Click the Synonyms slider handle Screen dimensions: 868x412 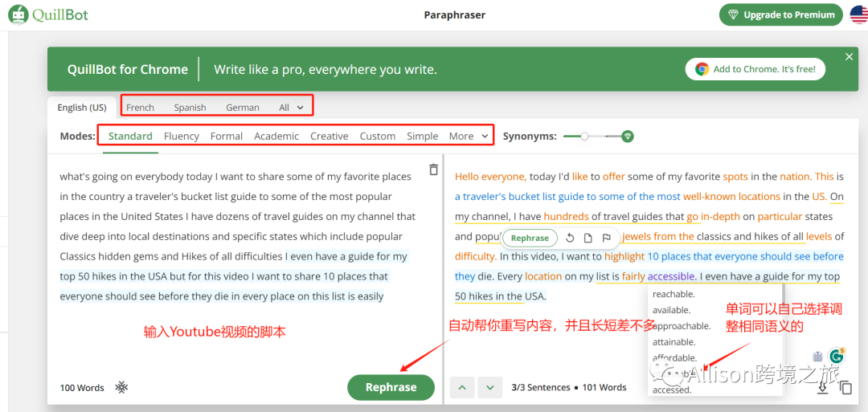tap(584, 136)
